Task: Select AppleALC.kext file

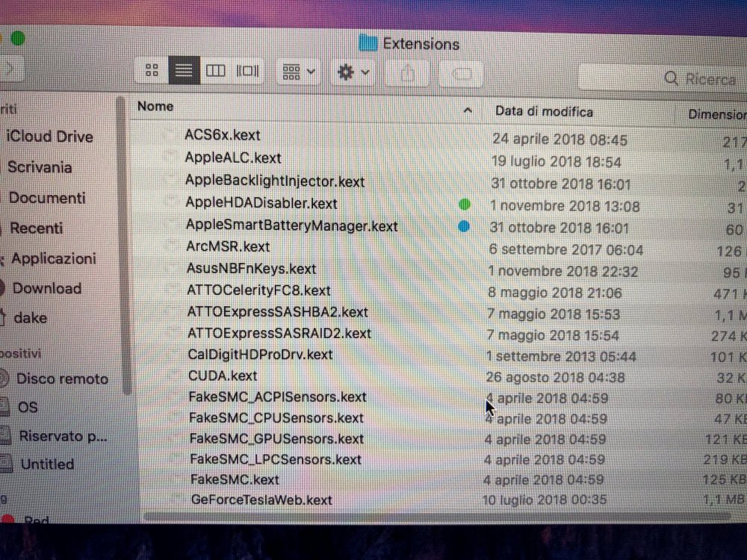Action: pyautogui.click(x=233, y=158)
